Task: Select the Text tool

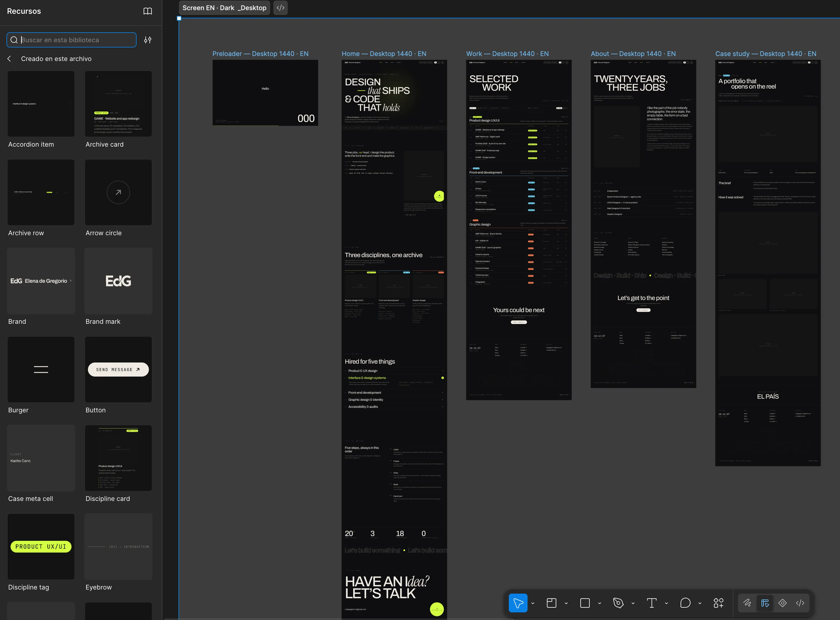Action: [652, 603]
